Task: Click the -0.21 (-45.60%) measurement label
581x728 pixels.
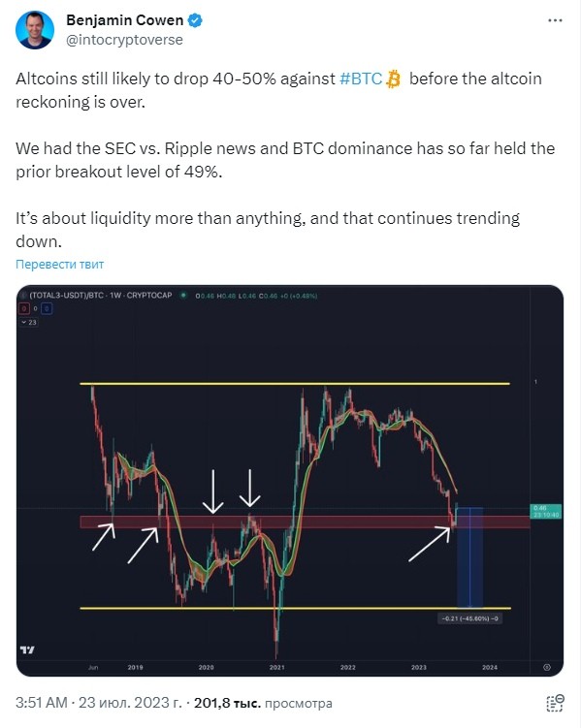Action: pos(469,618)
